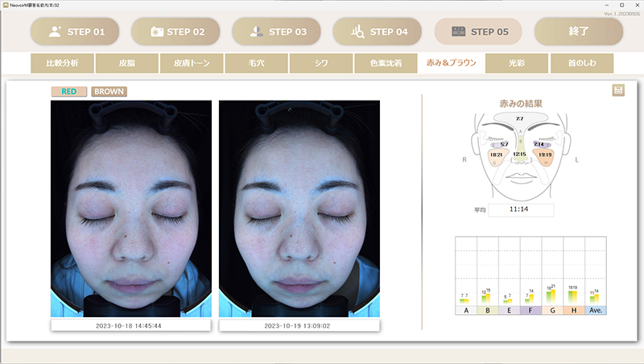
Task: Go to STEP 01 customer registration
Action: point(75,31)
